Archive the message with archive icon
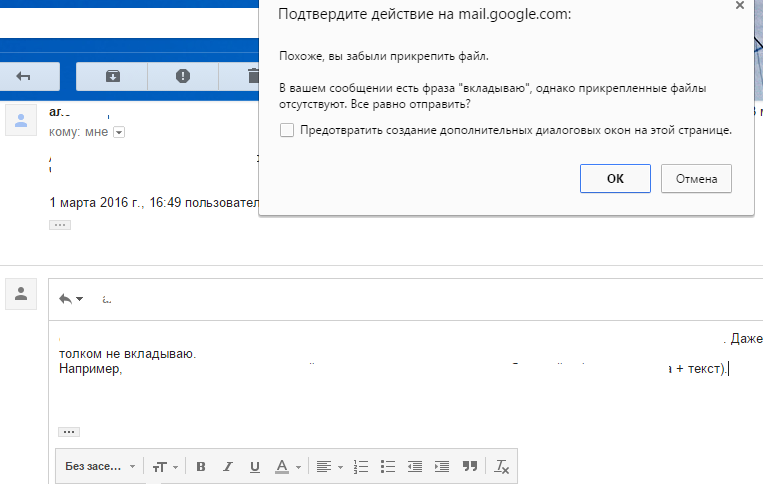 coord(112,76)
